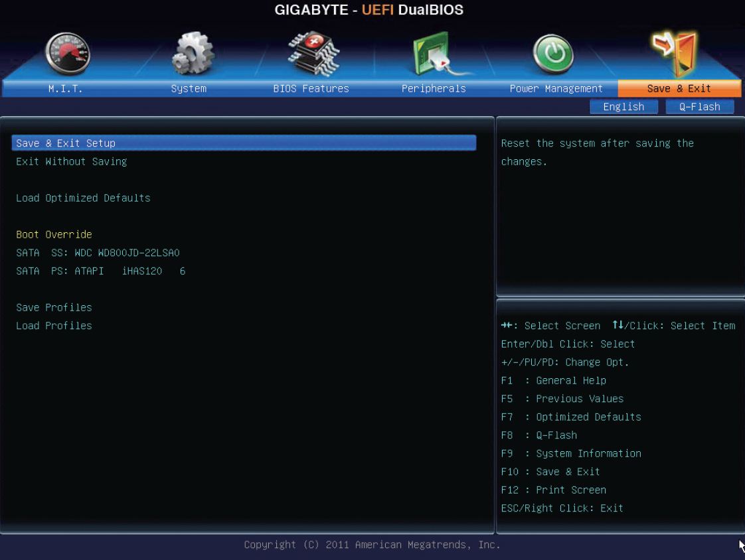The height and width of the screenshot is (560, 745).
Task: Select the Save & Exit tab label
Action: [x=679, y=89]
